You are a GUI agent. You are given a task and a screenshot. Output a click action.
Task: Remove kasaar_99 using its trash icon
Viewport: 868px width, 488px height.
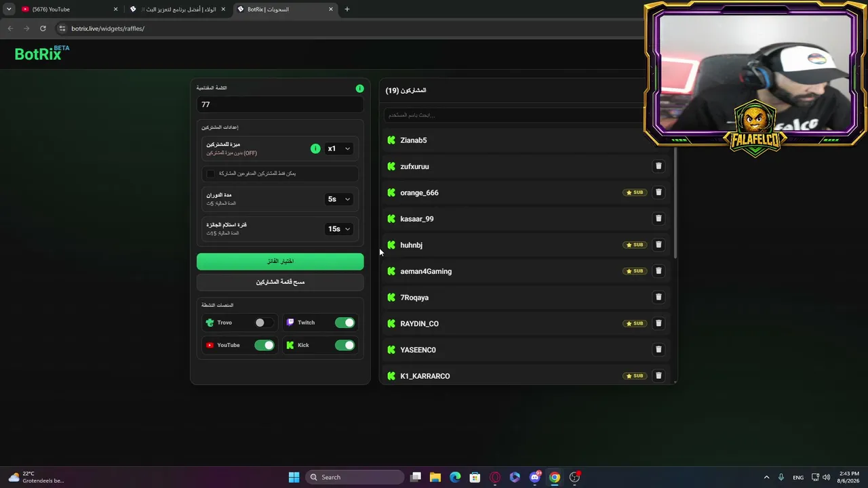(658, 218)
